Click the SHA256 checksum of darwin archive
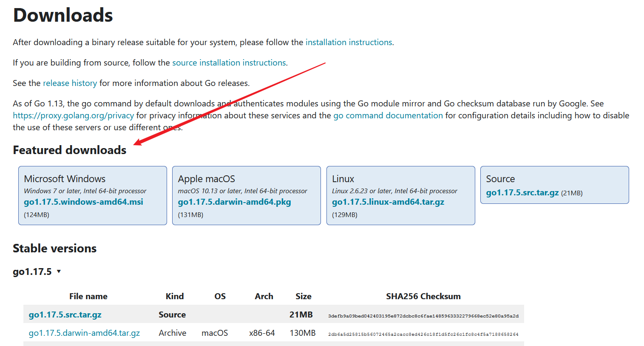This screenshot has width=644, height=346. point(423,334)
